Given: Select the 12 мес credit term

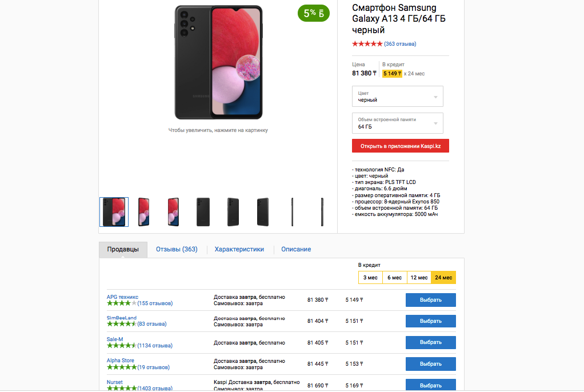Looking at the screenshot, I should pos(419,278).
